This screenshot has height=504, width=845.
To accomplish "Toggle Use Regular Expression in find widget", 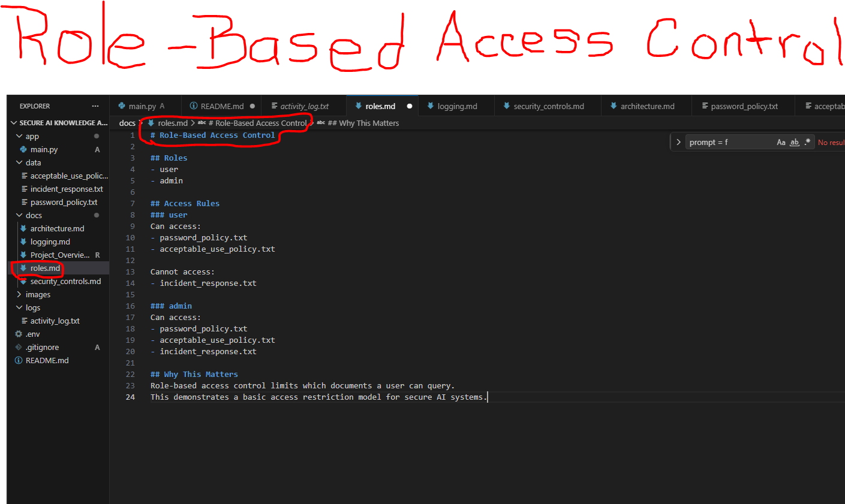I will coord(808,142).
